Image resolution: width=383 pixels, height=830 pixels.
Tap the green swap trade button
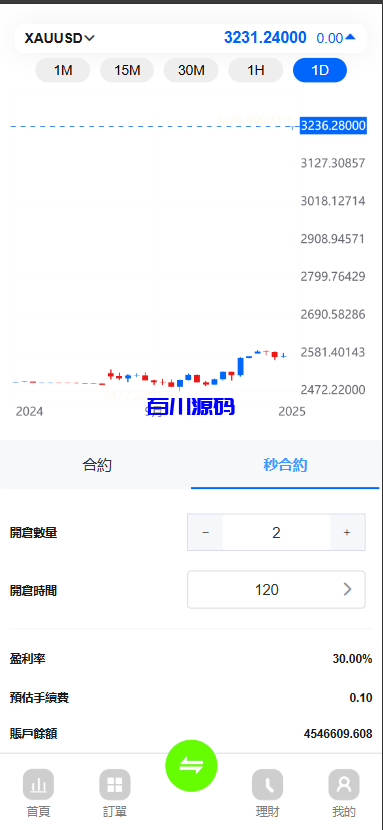tap(192, 766)
